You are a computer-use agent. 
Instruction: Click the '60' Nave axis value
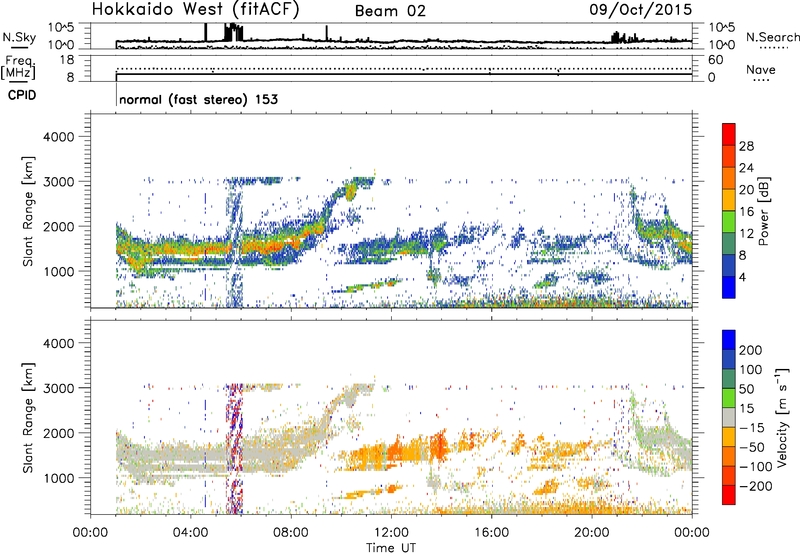click(x=716, y=60)
